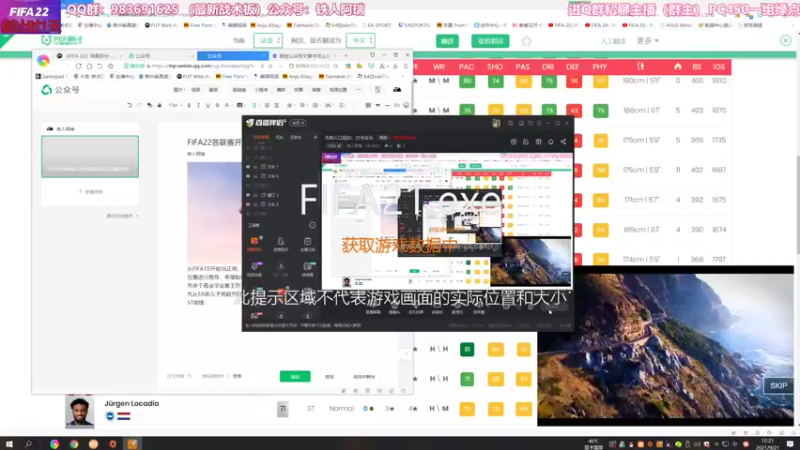The width and height of the screenshot is (800, 450).
Task: Toggle italic in the 公众号 editor toolbar
Action: click(198, 105)
